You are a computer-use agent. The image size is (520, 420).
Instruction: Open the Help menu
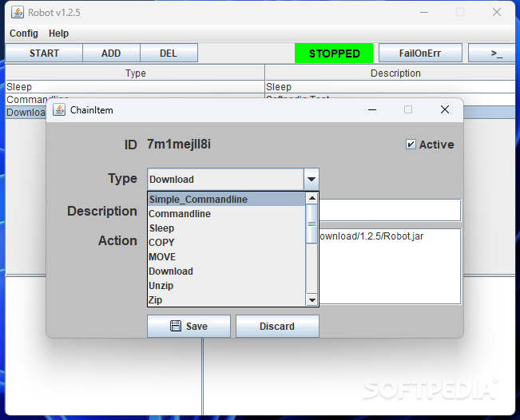(58, 34)
